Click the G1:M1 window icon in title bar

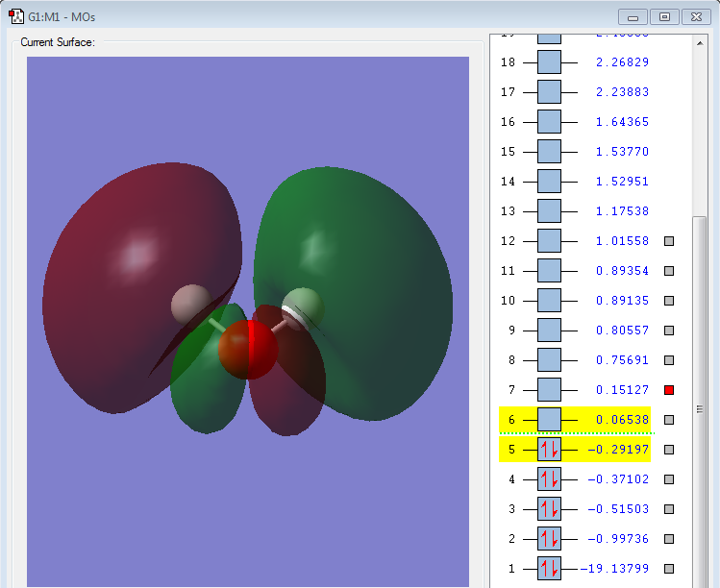[x=16, y=16]
